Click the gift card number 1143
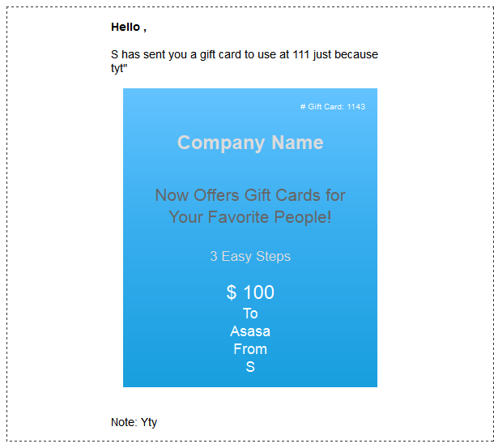Viewport: 494px width, 448px height. click(x=356, y=107)
